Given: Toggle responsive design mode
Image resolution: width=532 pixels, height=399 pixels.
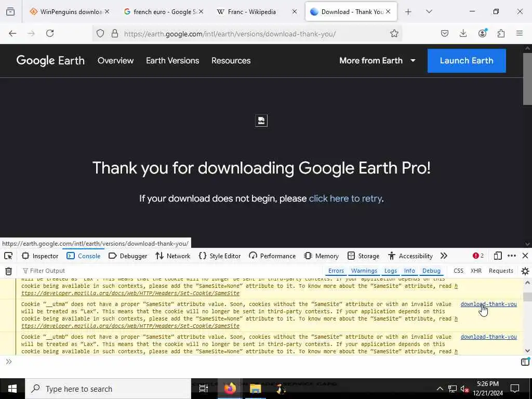Looking at the screenshot, I should (x=498, y=256).
